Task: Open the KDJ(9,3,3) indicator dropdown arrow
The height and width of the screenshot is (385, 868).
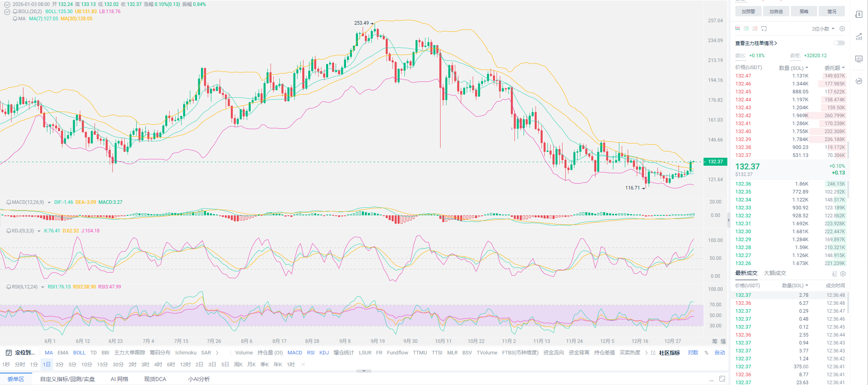Action: [x=39, y=231]
